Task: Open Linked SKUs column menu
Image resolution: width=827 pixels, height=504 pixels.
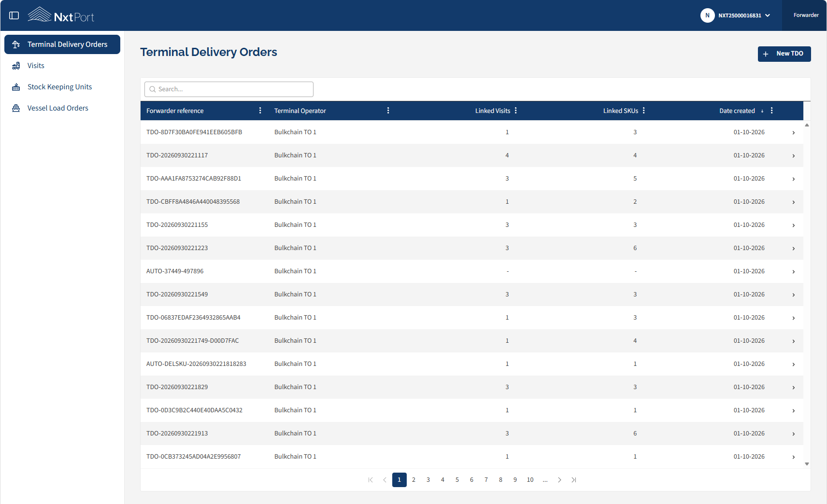Action: pos(644,111)
